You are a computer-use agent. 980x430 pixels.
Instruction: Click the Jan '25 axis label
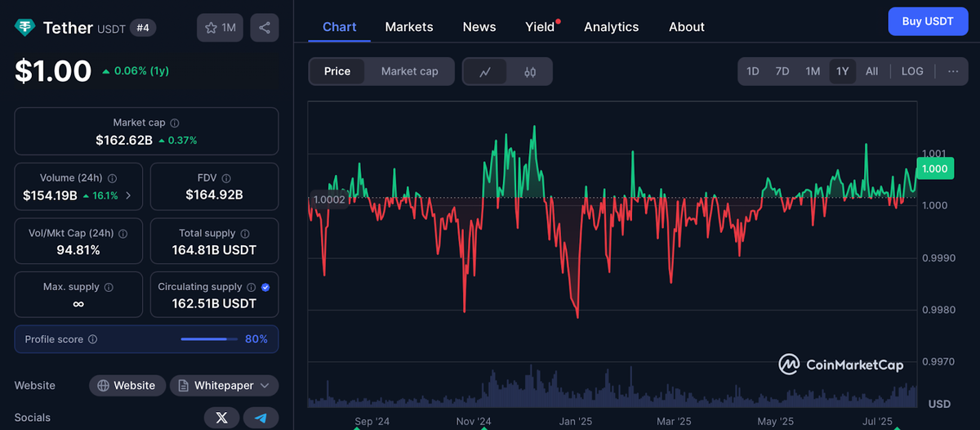576,422
